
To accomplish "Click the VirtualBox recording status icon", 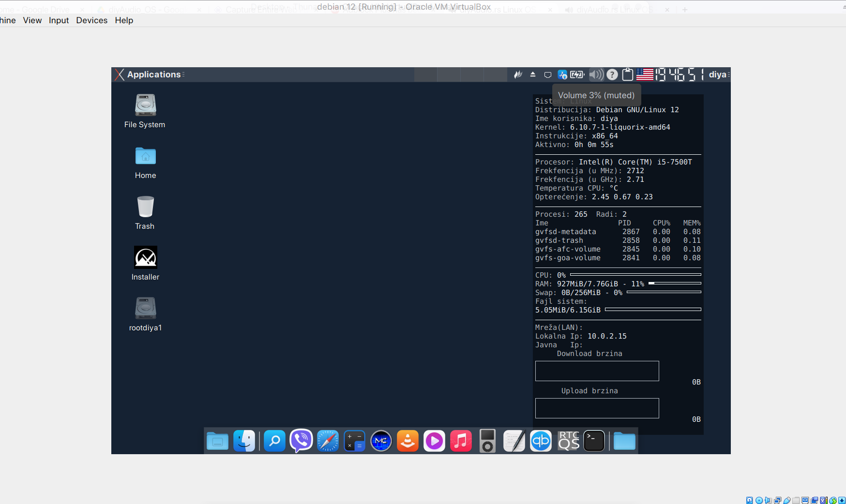I will [x=815, y=501].
